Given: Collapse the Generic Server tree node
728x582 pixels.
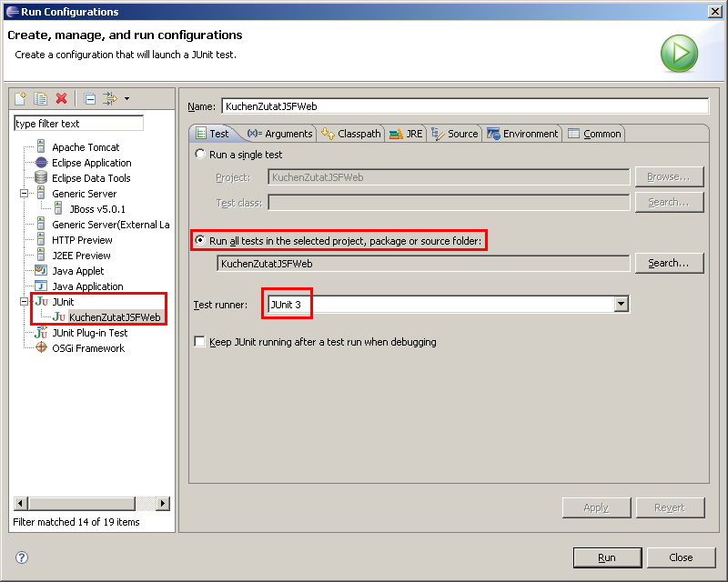Looking at the screenshot, I should [x=25, y=193].
